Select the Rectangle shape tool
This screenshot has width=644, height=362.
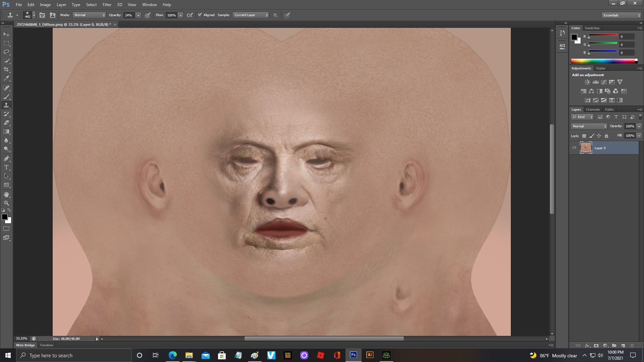(x=6, y=185)
